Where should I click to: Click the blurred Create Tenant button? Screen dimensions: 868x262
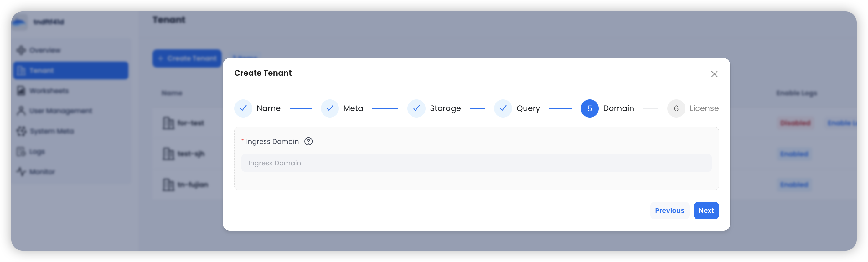click(x=187, y=58)
